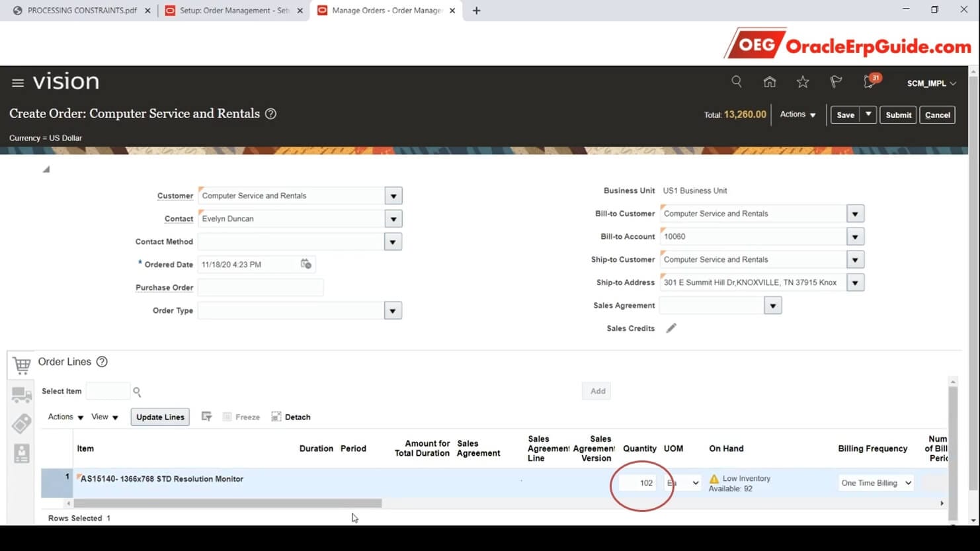Click the Purchase Order label link
980x551 pixels.
pyautogui.click(x=164, y=288)
